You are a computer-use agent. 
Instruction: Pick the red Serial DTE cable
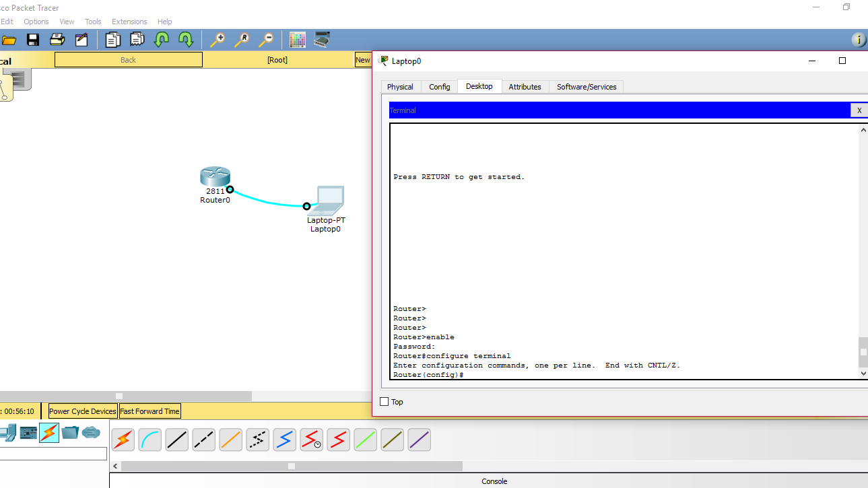(339, 440)
